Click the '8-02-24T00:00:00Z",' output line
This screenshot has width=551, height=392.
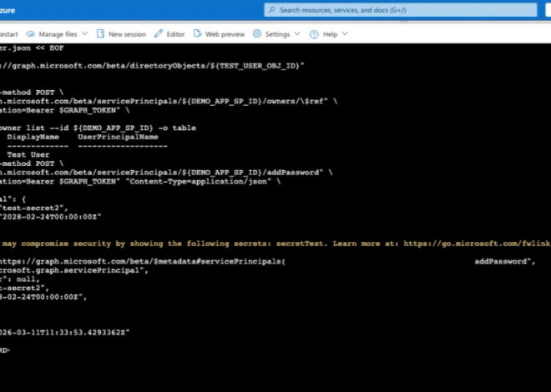coord(43,297)
